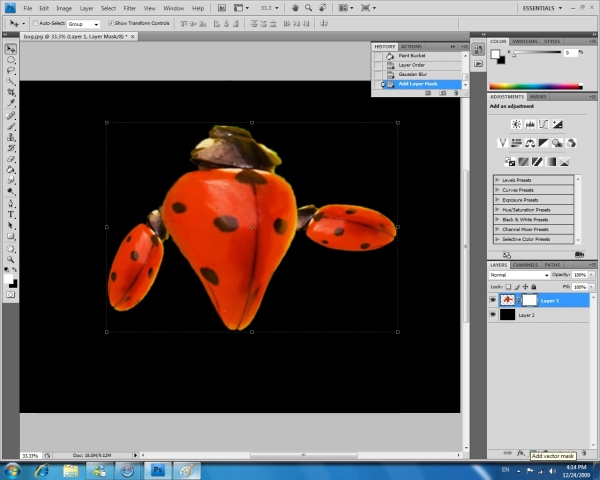Select the Pen tool

[11, 204]
